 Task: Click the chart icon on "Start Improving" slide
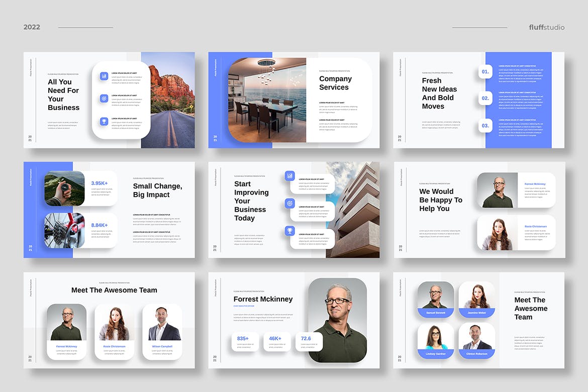pos(289,176)
